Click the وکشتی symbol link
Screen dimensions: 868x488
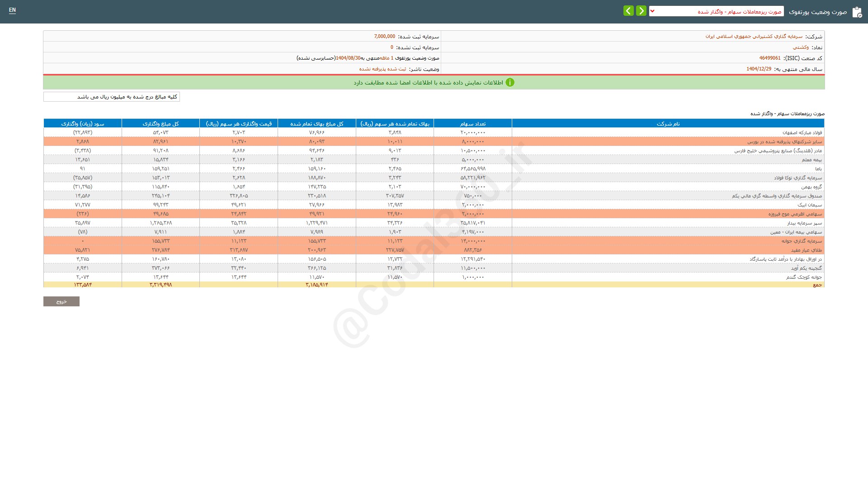click(801, 47)
